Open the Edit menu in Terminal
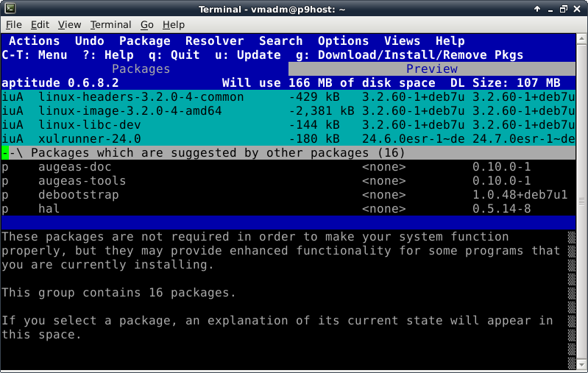588x373 pixels. click(40, 25)
